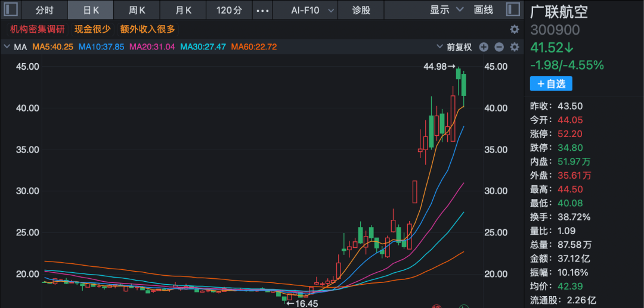Image resolution: width=644 pixels, height=308 pixels.
Task: Collapse the MA indicator chevron
Action: 7,47
